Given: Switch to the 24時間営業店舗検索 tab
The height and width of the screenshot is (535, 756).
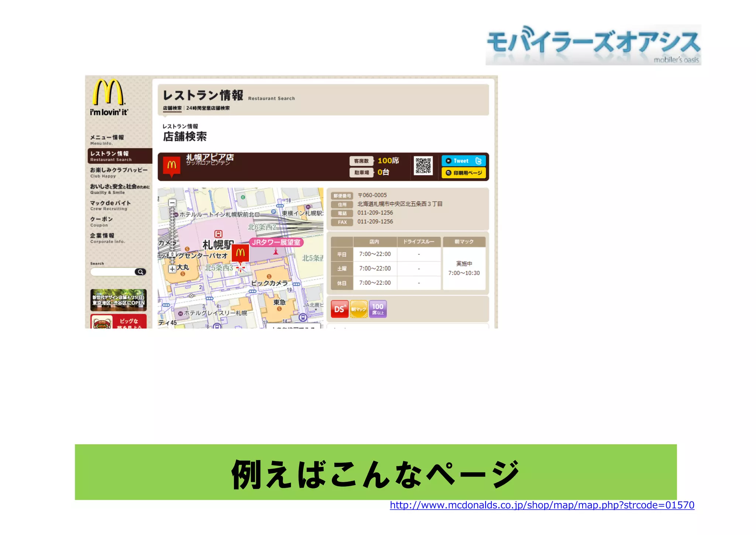Looking at the screenshot, I should click(x=208, y=108).
